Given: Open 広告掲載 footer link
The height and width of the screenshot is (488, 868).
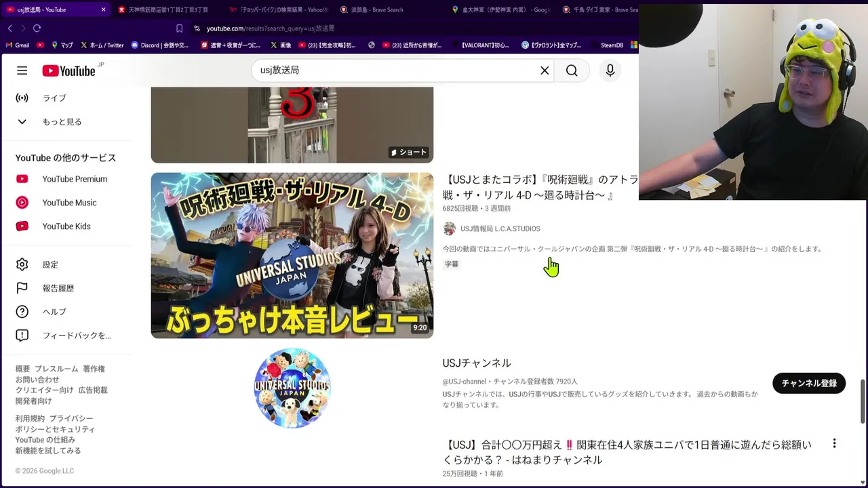Looking at the screenshot, I should tap(93, 390).
